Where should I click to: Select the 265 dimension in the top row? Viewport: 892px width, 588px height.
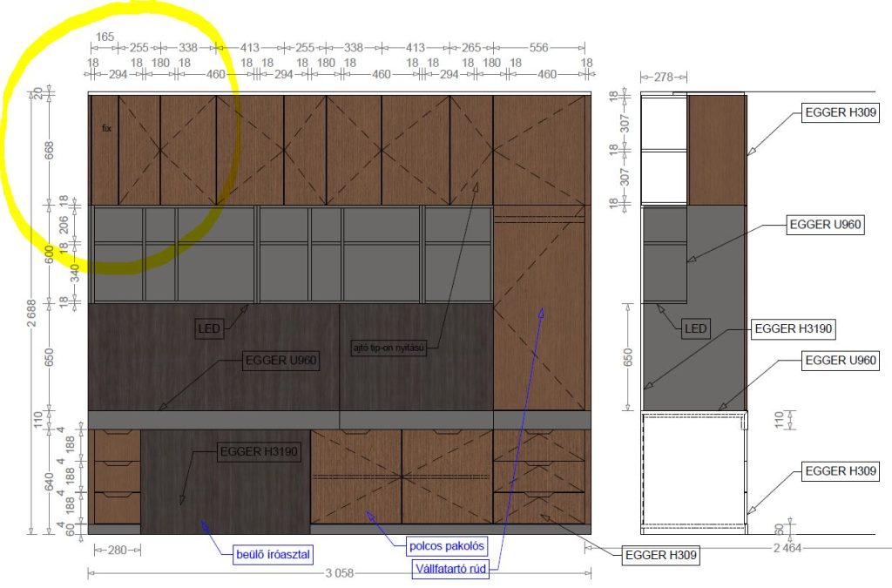coord(471,48)
